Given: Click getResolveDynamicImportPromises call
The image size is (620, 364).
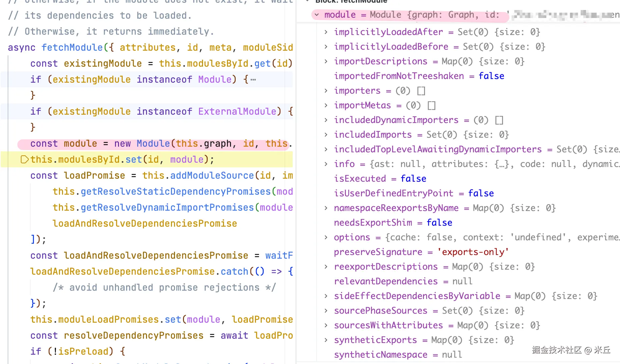Looking at the screenshot, I should [167, 207].
